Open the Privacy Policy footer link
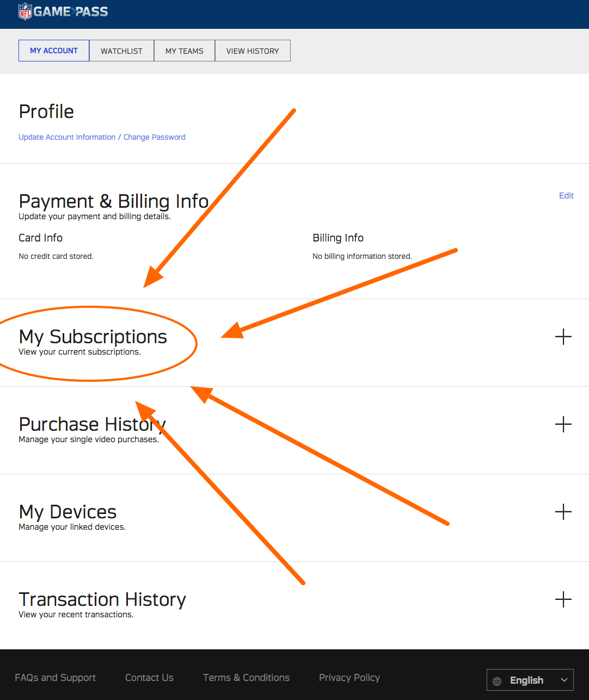This screenshot has height=700, width=589. click(x=349, y=678)
